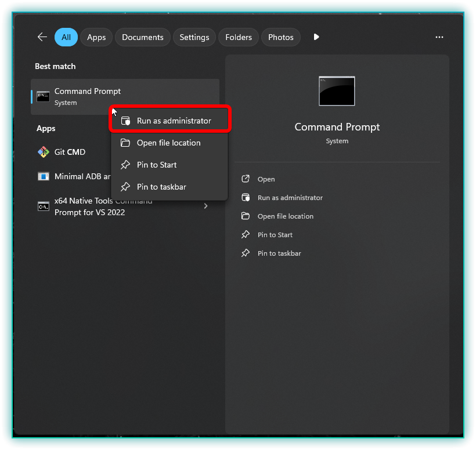Open the three-dot options menu

(439, 37)
